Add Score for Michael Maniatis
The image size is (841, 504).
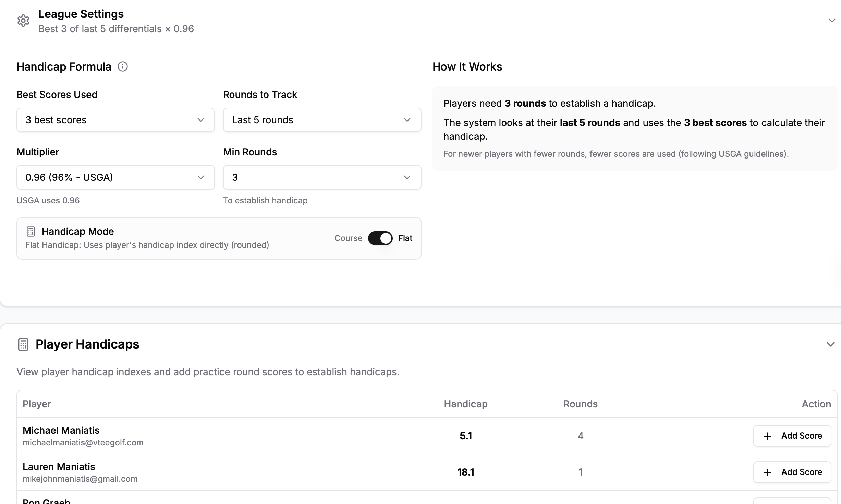pos(792,436)
